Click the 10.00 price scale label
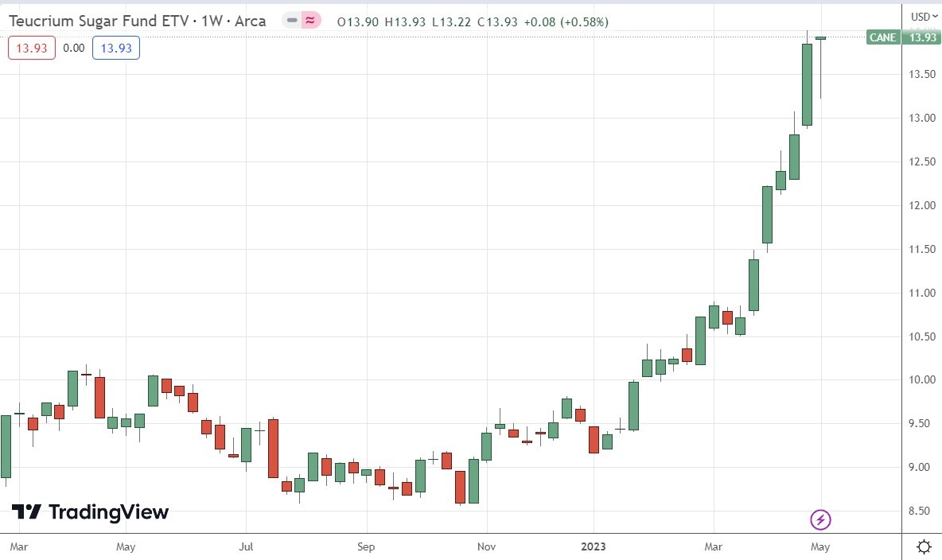942x560 pixels. click(x=921, y=379)
